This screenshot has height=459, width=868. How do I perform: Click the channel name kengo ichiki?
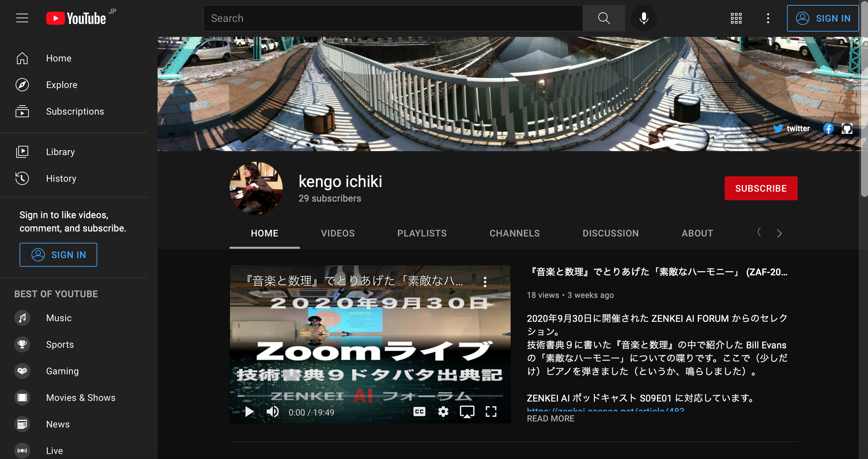[x=340, y=181]
